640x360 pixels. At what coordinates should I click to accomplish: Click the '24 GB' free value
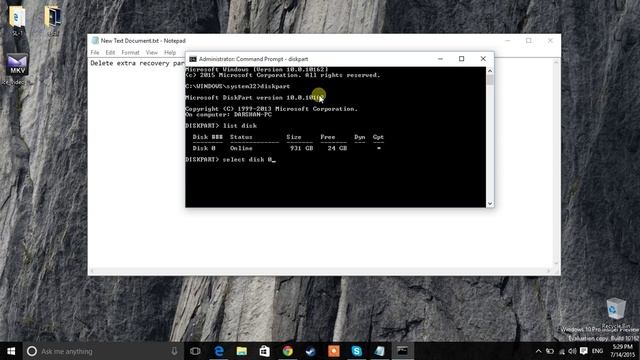pyautogui.click(x=337, y=148)
